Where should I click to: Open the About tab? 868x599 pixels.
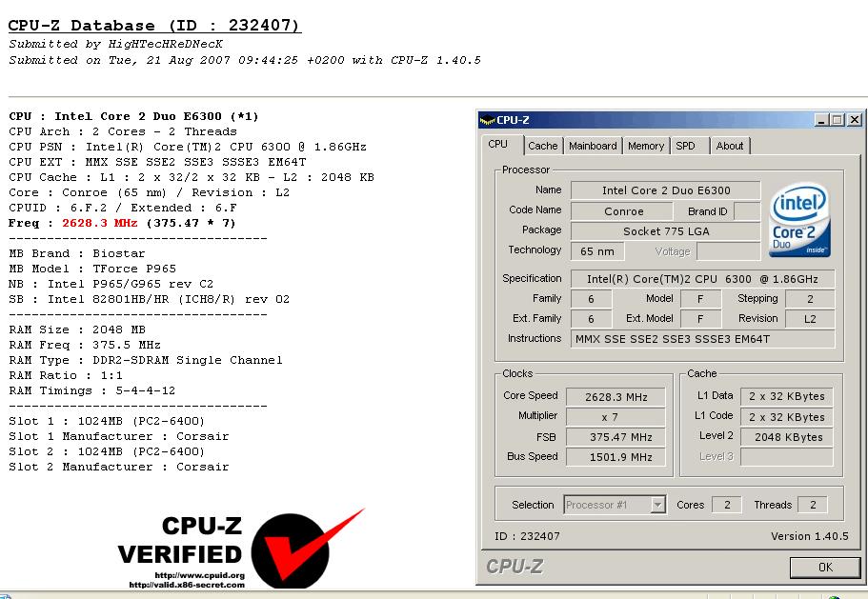coord(730,146)
